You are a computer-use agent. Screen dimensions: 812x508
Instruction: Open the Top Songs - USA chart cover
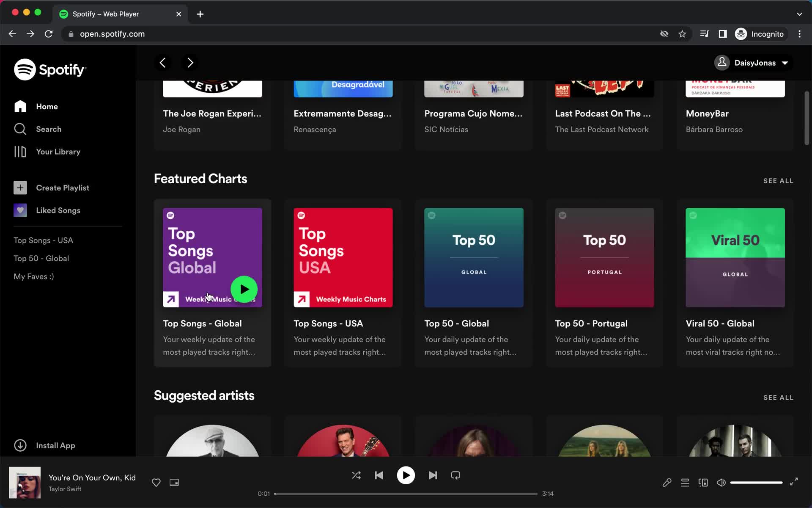click(x=343, y=257)
